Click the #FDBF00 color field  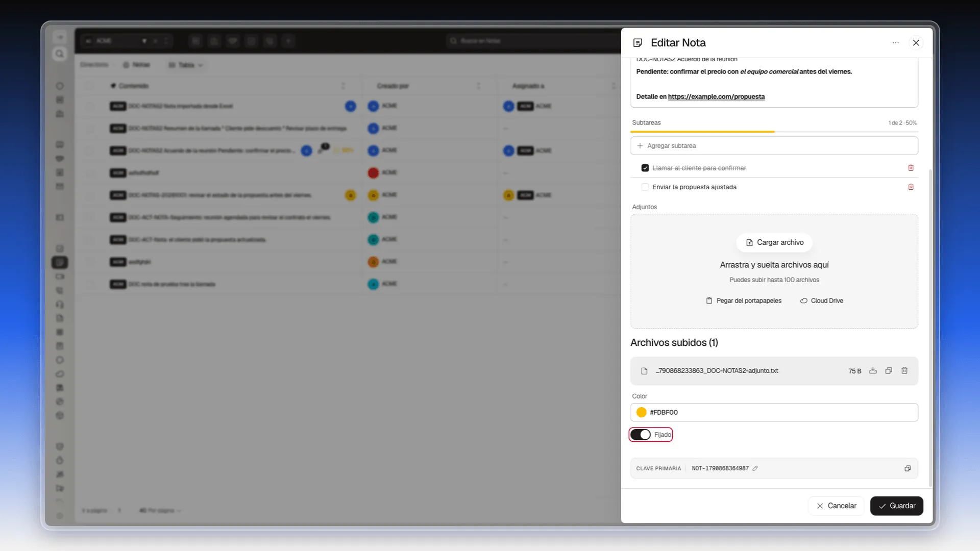point(774,412)
